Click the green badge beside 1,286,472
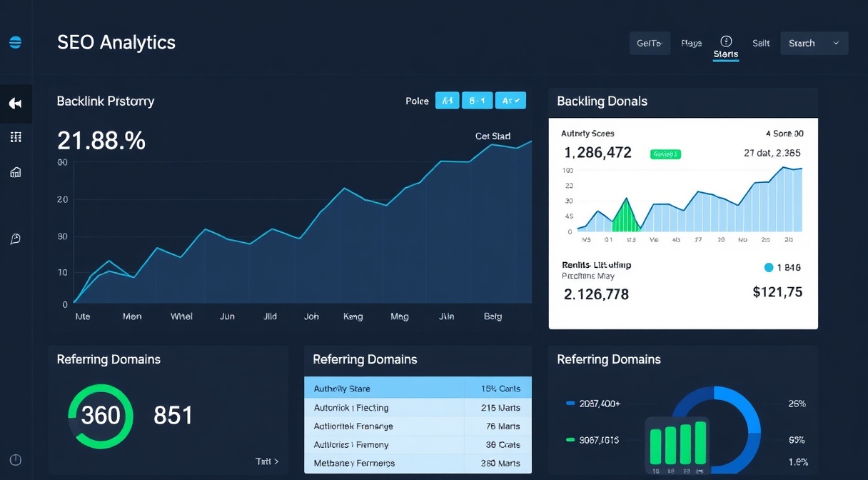Image resolution: width=868 pixels, height=480 pixels. coord(665,154)
